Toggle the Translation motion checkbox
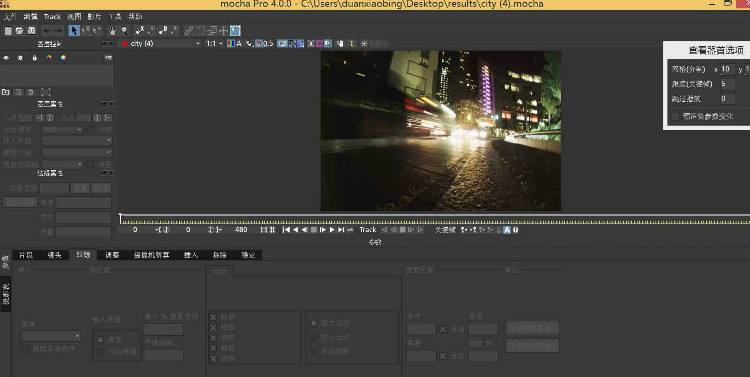 pyautogui.click(x=213, y=317)
